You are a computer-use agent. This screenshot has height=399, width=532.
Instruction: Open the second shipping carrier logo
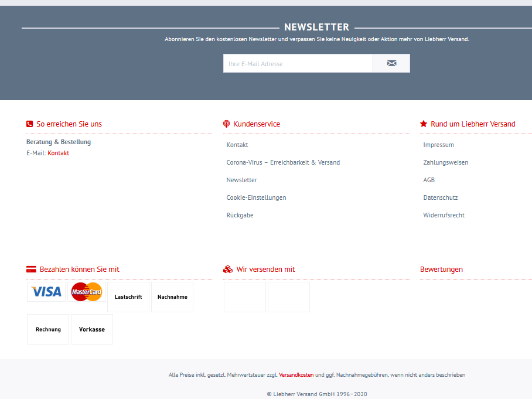(289, 297)
